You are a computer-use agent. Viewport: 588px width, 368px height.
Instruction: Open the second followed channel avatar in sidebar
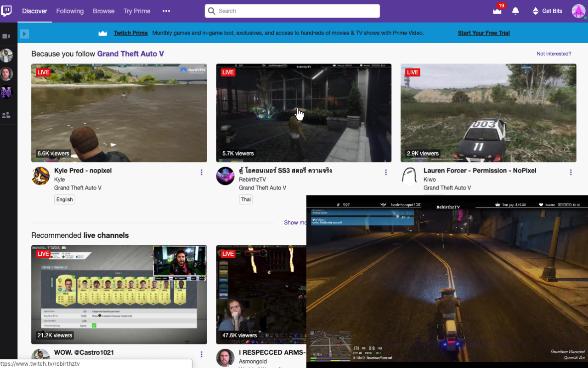click(6, 74)
